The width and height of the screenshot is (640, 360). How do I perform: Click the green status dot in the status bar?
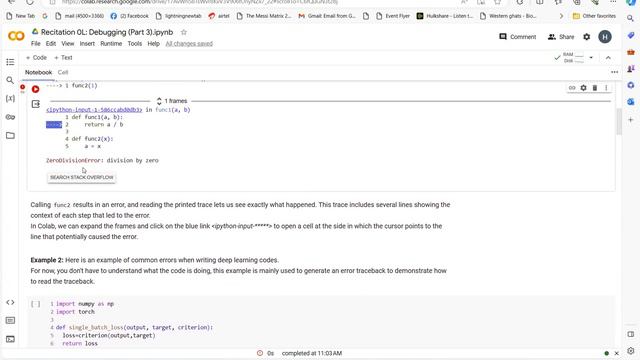point(607,353)
